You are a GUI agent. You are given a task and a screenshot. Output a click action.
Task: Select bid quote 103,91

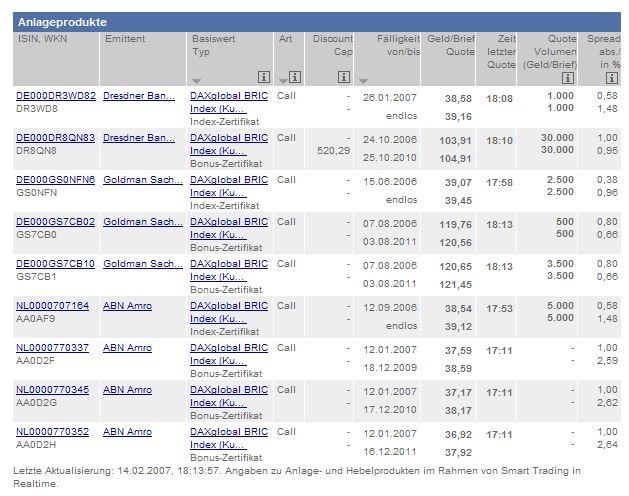point(455,141)
